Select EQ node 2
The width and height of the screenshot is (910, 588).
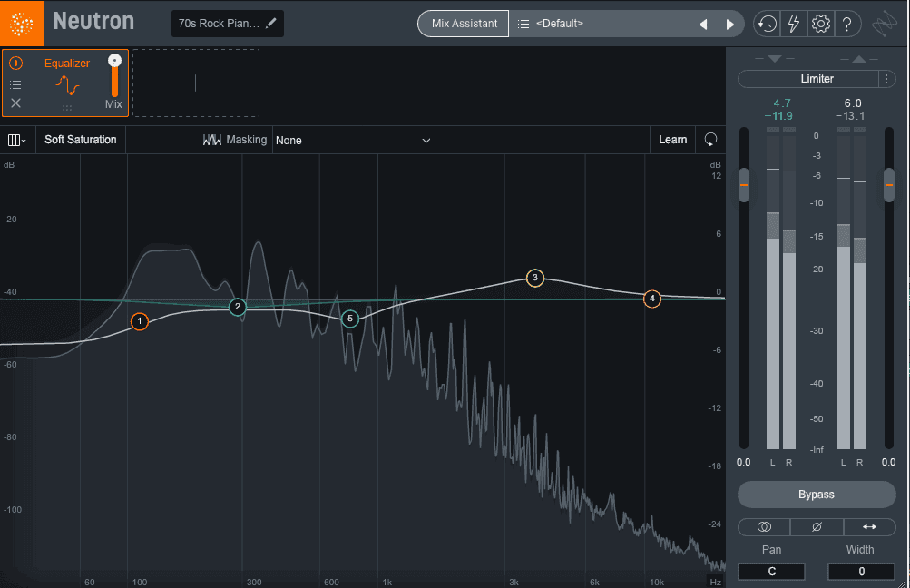point(238,307)
